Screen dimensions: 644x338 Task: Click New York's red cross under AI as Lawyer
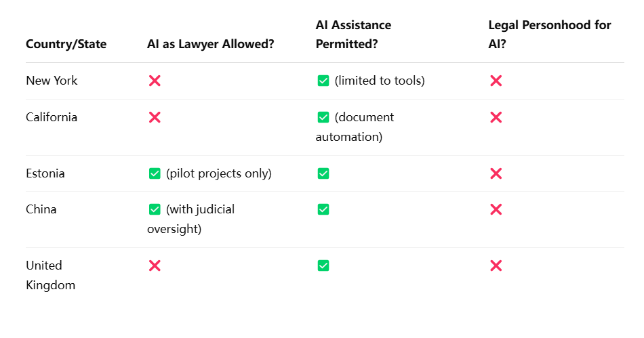(155, 81)
